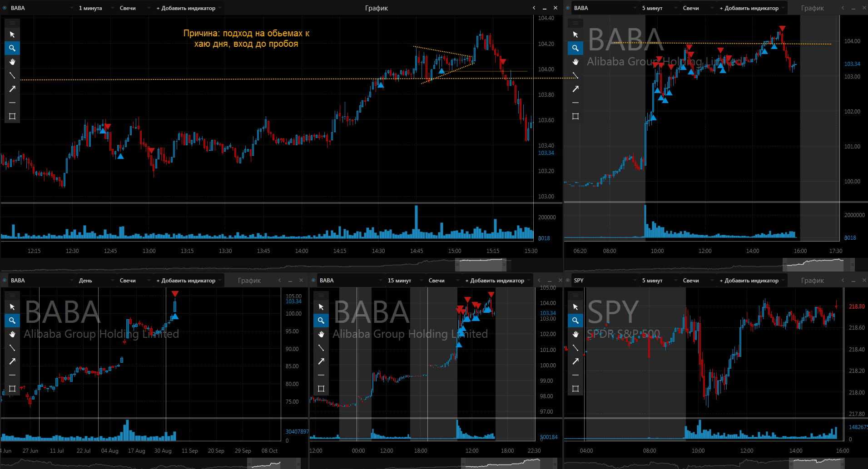
Task: Toggle the link circle on BABA 1-minute panel
Action: (5, 8)
